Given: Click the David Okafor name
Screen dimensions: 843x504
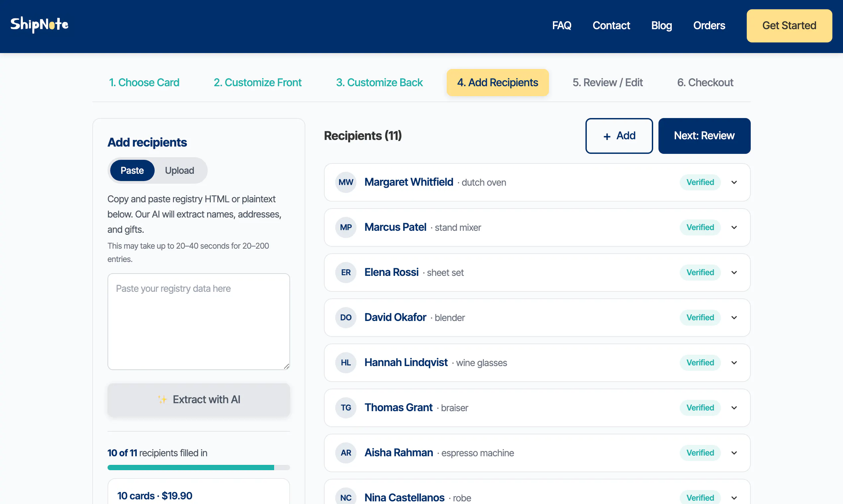Looking at the screenshot, I should click(x=395, y=317).
